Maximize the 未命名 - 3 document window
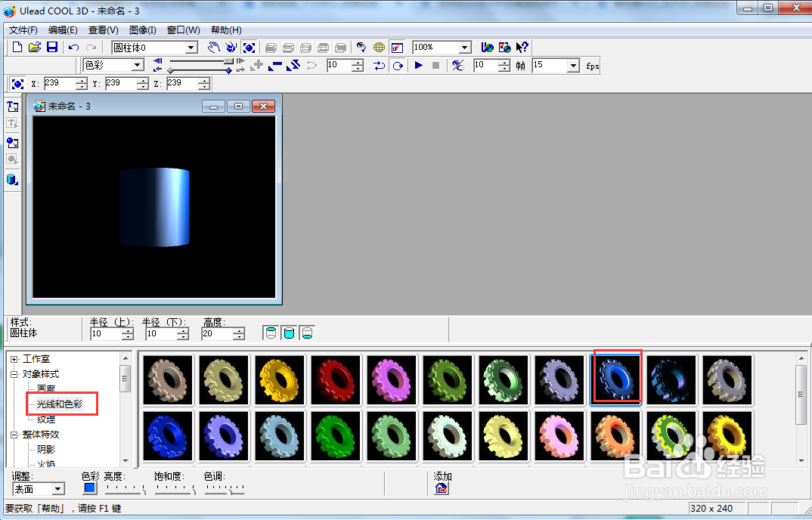This screenshot has width=812, height=520. pos(238,106)
